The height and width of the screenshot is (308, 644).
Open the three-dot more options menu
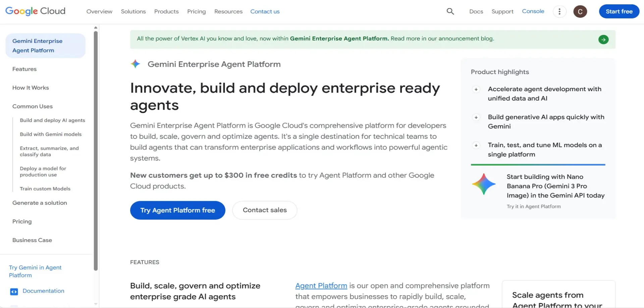[x=559, y=11]
